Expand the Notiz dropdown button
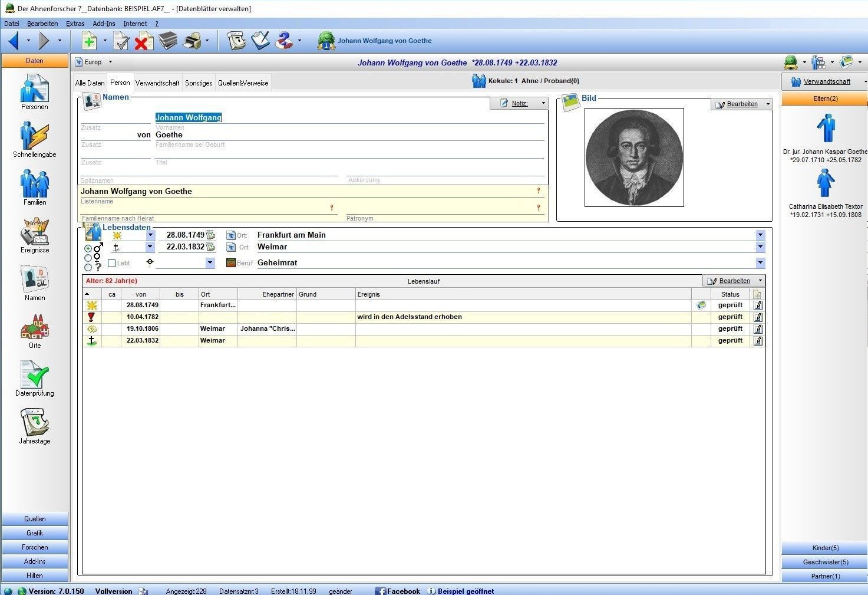This screenshot has width=868, height=595. pos(543,103)
